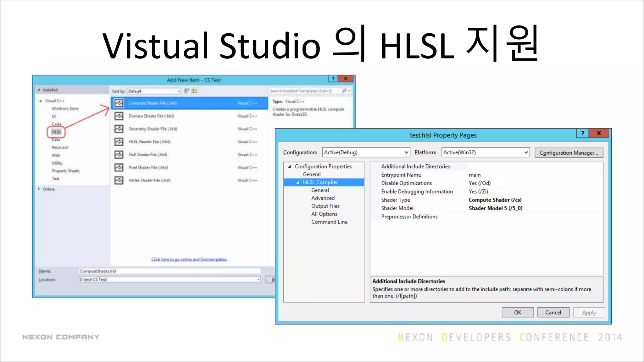
Task: Click the Name field ComputeShader.hlsl
Action: tap(169, 271)
